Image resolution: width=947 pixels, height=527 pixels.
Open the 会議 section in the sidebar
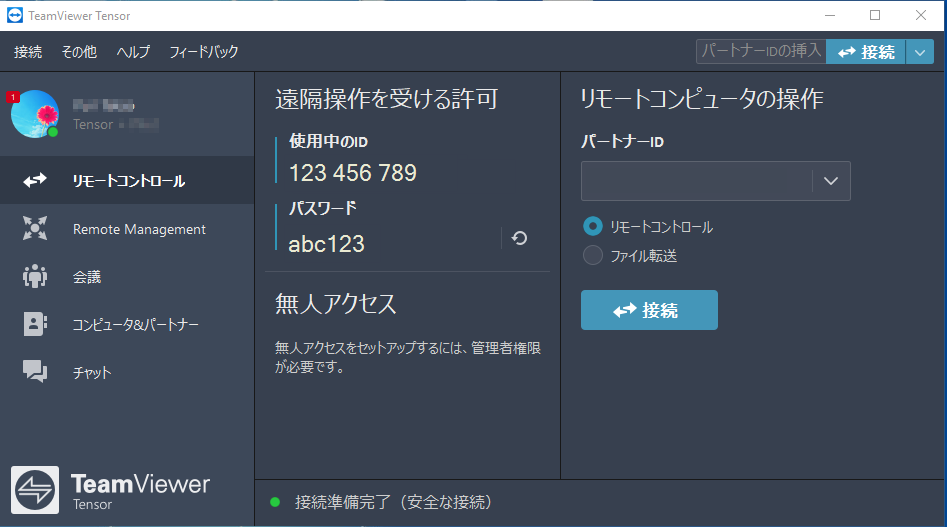[x=127, y=276]
